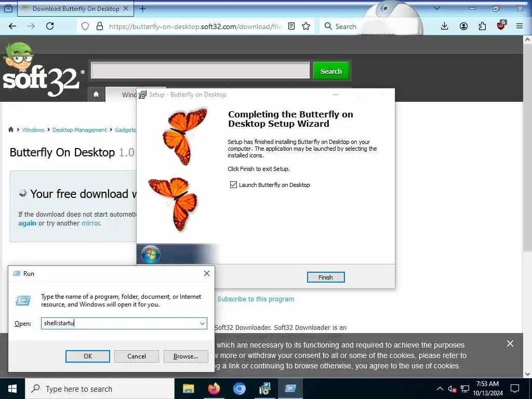This screenshot has width=532, height=399.
Task: Close the Run dialog
Action: tap(207, 273)
